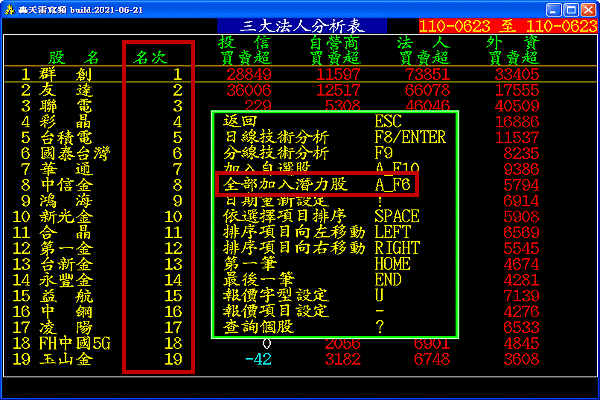Click the 三大法人分析表 title banner
Screen dimensions: 600x400
point(302,26)
